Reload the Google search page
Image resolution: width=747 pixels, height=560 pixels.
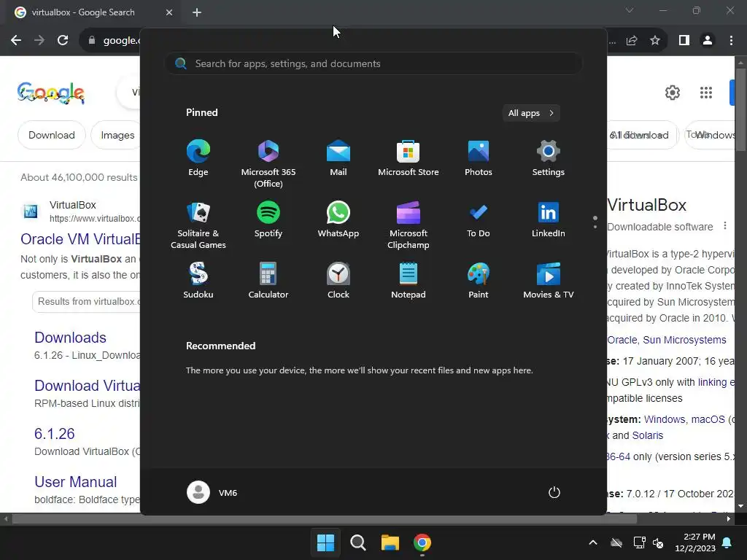point(63,41)
